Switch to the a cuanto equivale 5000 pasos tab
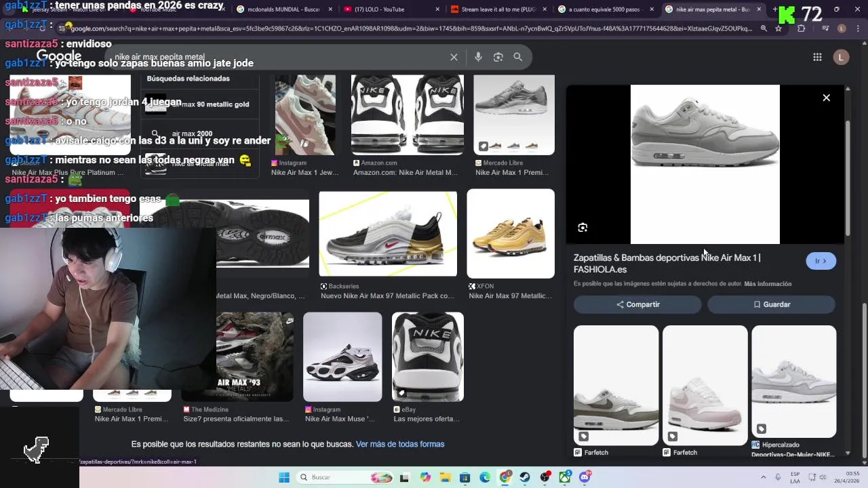This screenshot has width=868, height=488. pos(606,9)
